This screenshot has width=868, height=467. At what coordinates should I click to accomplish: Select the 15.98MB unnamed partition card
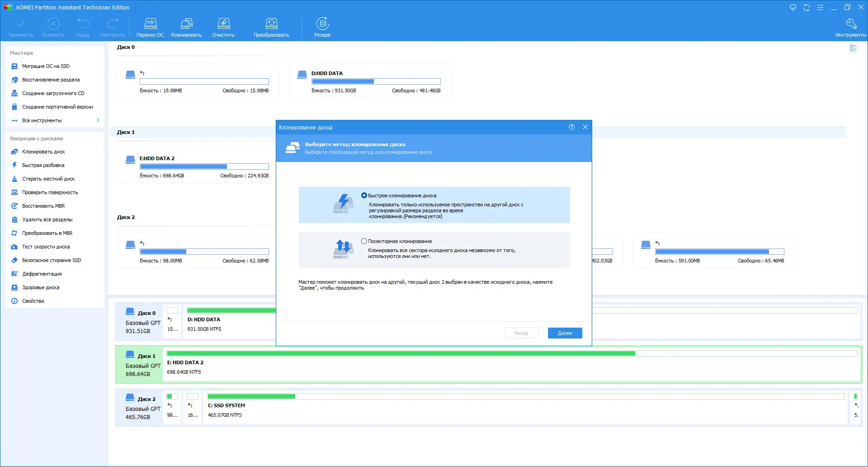tap(198, 81)
